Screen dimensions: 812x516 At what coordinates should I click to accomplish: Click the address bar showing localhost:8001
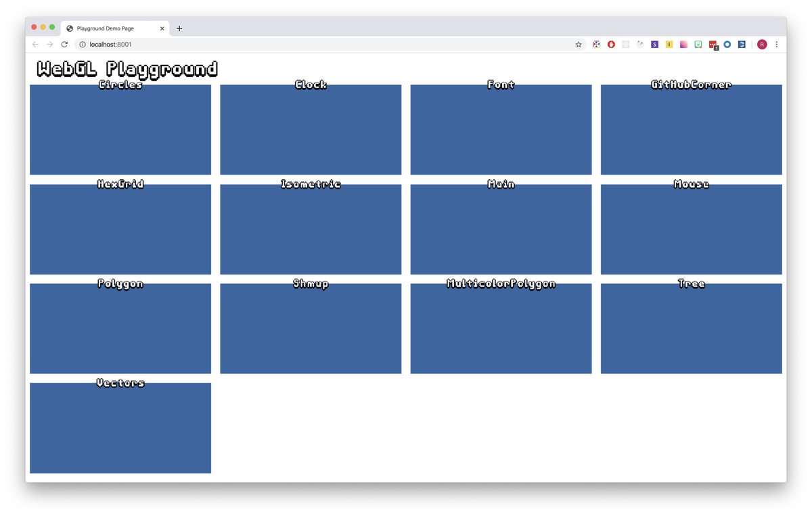click(x=330, y=45)
